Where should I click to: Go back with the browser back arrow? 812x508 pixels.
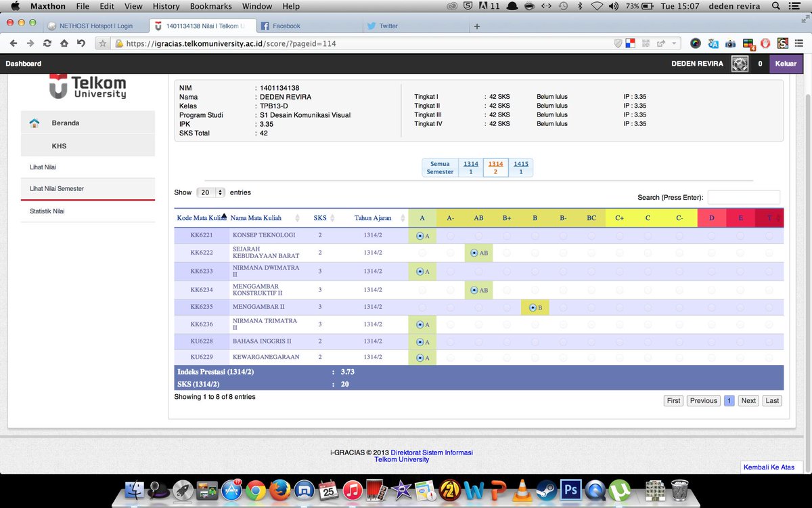(x=13, y=43)
